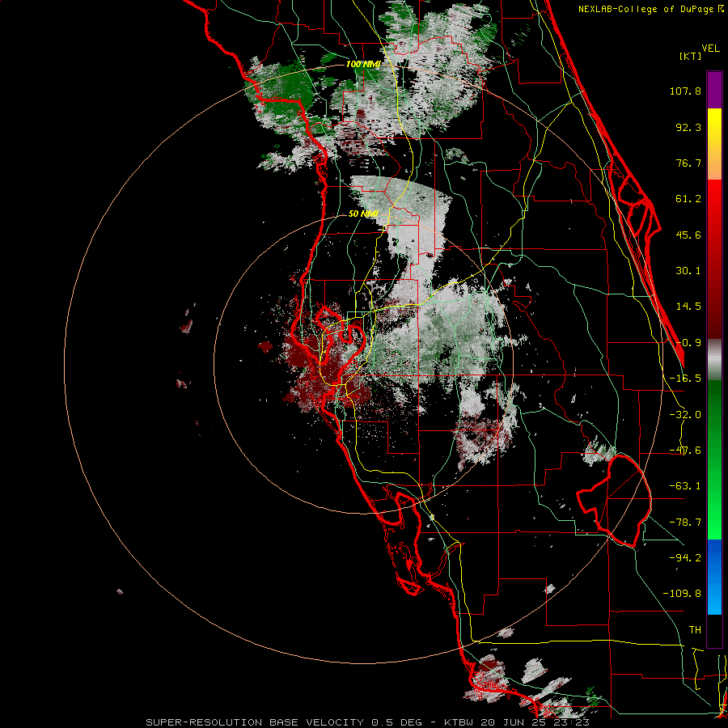
Task: Click the TH legend label
Action: 695,630
